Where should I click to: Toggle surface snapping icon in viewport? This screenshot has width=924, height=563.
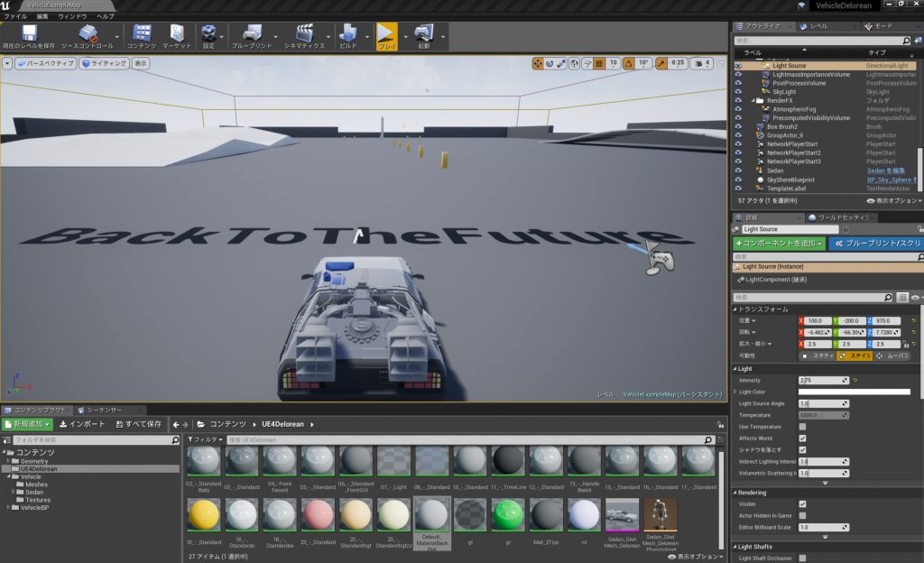click(587, 63)
